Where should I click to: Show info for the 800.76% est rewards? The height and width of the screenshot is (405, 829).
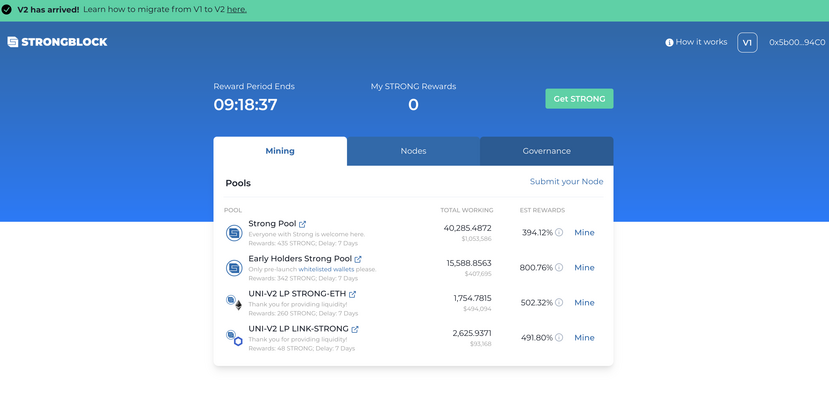(559, 268)
